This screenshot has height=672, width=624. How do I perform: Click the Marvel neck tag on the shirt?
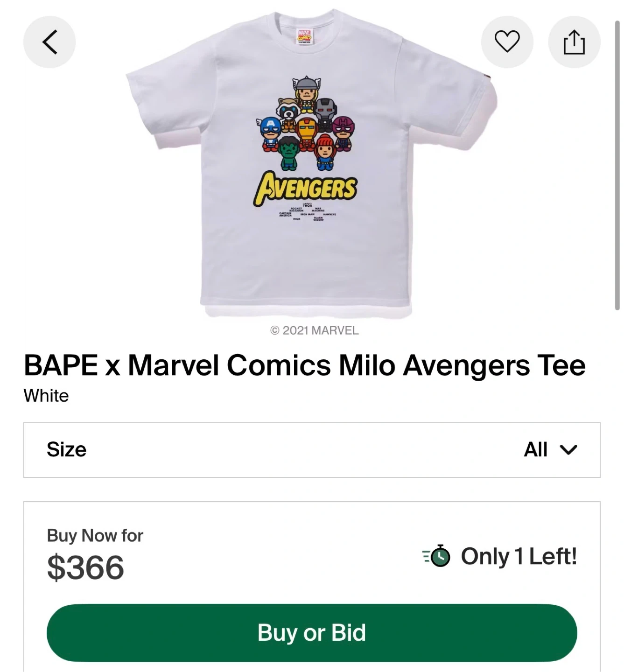305,37
